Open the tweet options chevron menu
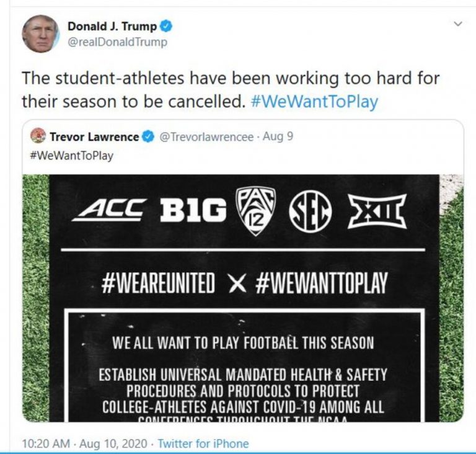 coord(458,24)
